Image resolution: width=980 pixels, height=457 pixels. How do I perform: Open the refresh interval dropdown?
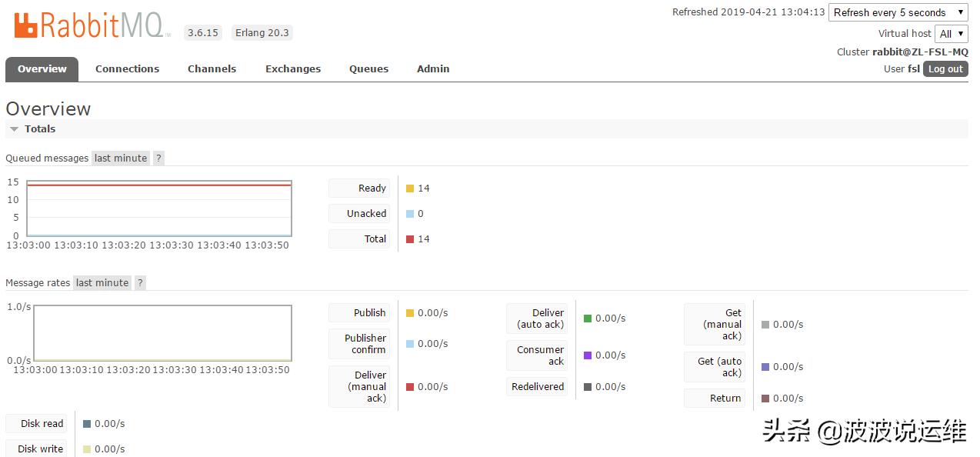pyautogui.click(x=898, y=12)
